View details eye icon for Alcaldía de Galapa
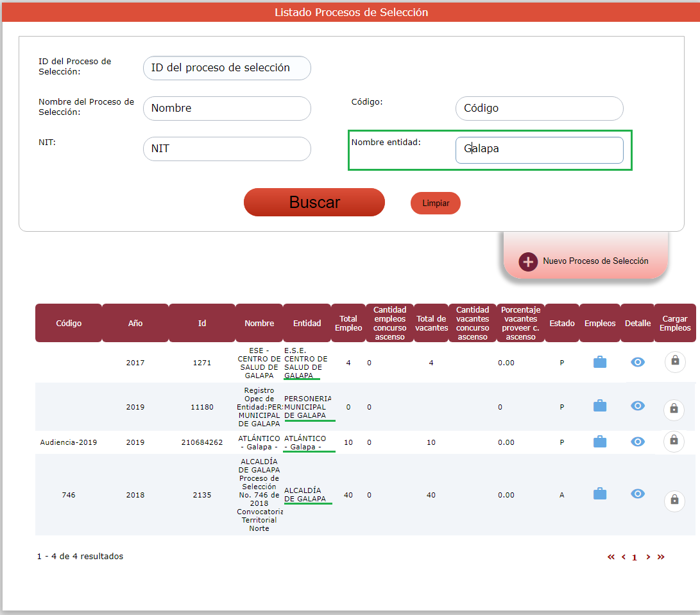 tap(637, 494)
